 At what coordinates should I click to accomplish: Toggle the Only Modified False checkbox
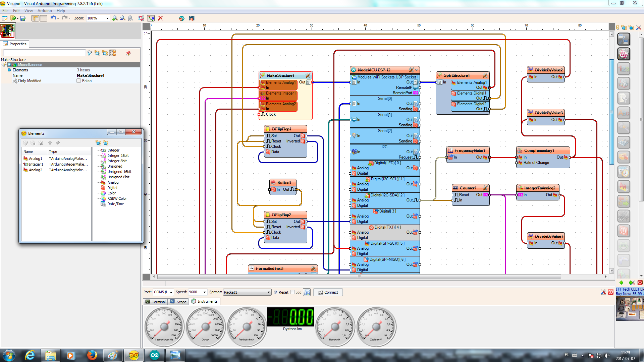79,81
